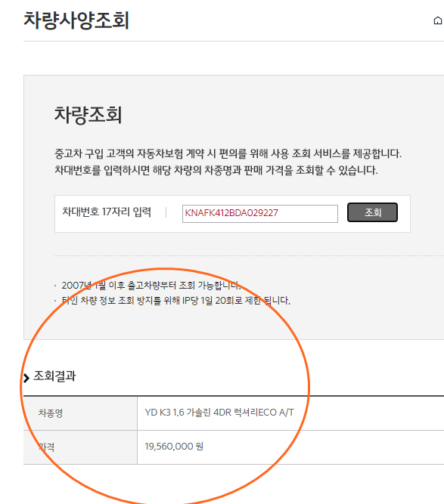The image size is (444, 504).
Task: Click the arrow icon beside 조회결과
Action: 26,378
